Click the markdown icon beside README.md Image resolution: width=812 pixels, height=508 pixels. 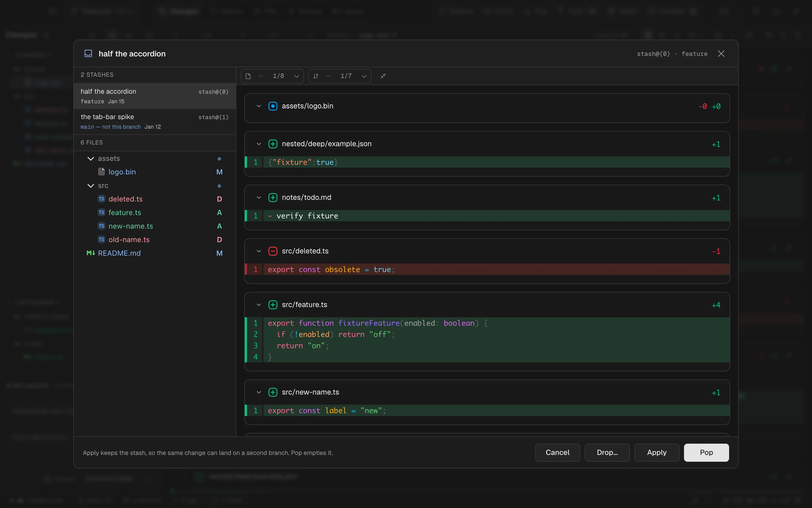pyautogui.click(x=91, y=253)
